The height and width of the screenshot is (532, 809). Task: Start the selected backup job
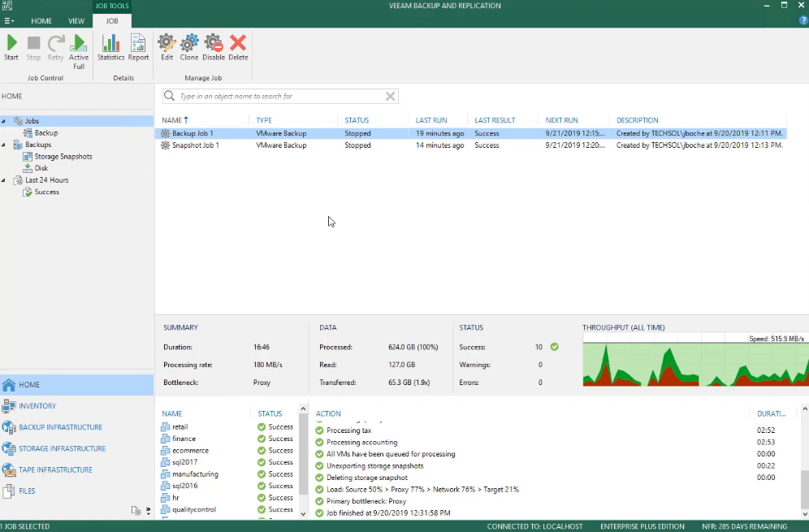(x=11, y=47)
